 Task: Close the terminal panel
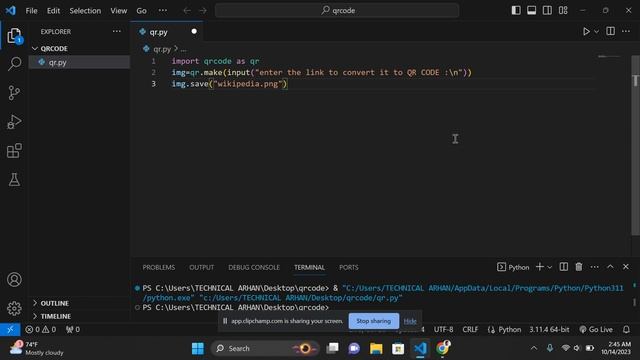tap(626, 267)
